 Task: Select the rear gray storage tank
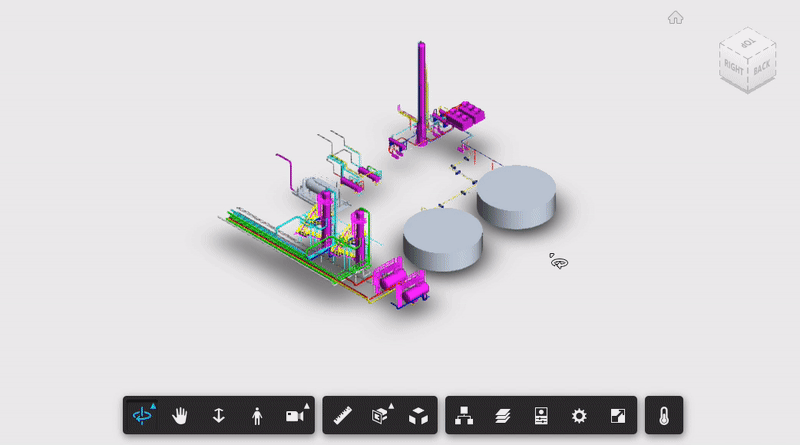[x=516, y=196]
